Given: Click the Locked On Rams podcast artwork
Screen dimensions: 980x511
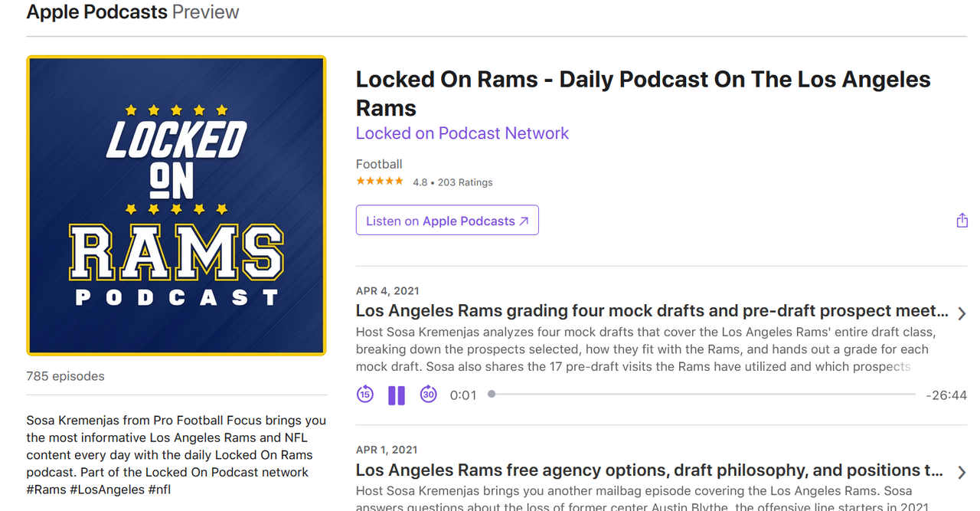Looking at the screenshot, I should tap(176, 205).
